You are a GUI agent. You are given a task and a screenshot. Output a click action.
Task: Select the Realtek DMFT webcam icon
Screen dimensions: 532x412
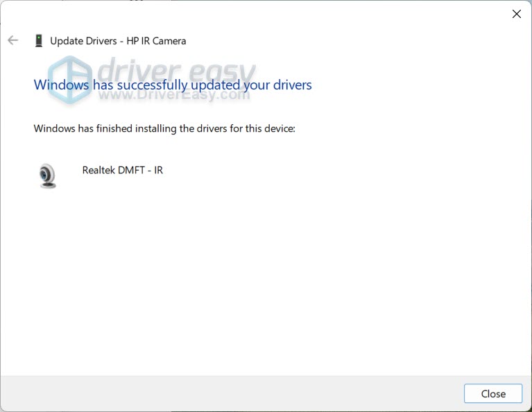tap(47, 175)
